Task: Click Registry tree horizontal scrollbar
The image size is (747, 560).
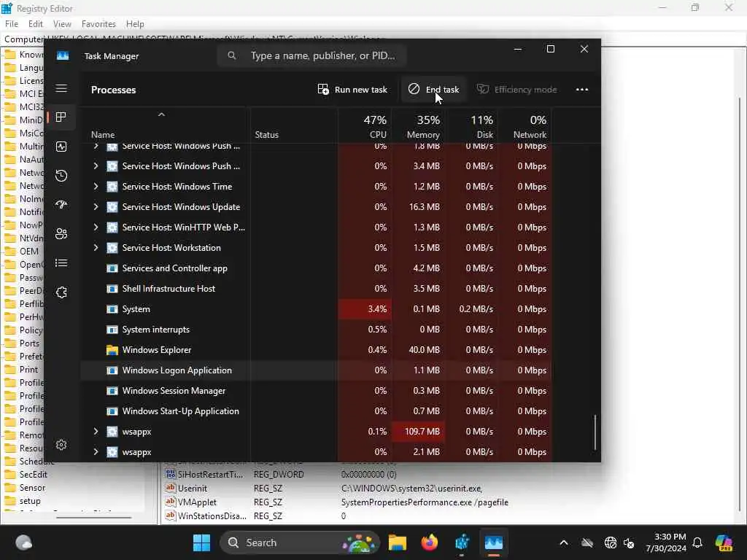Action: click(x=93, y=517)
